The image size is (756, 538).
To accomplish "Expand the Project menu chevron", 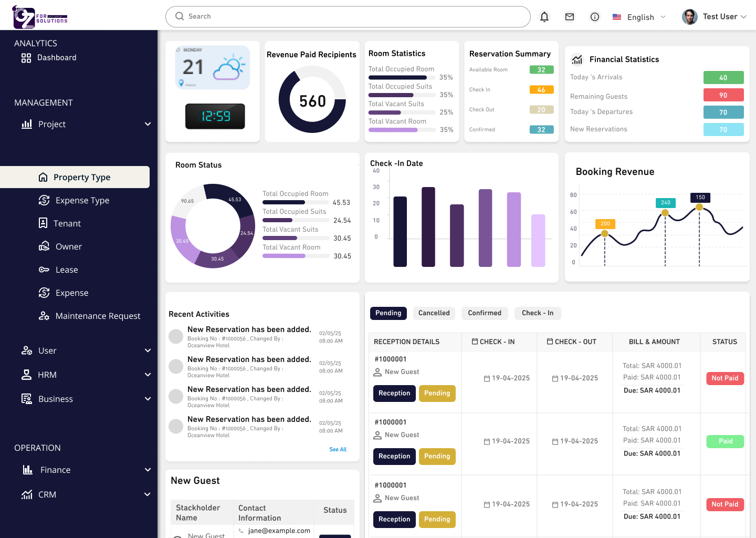I will (148, 124).
